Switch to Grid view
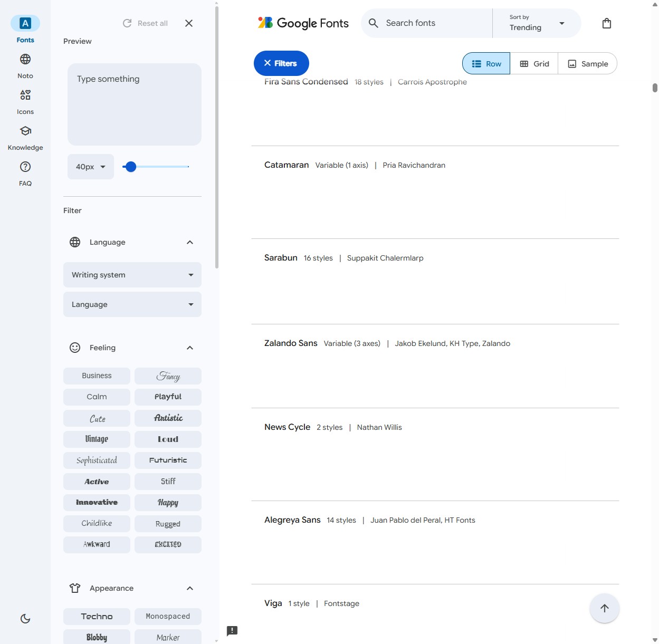Viewport: 659px width, 644px height. point(534,63)
